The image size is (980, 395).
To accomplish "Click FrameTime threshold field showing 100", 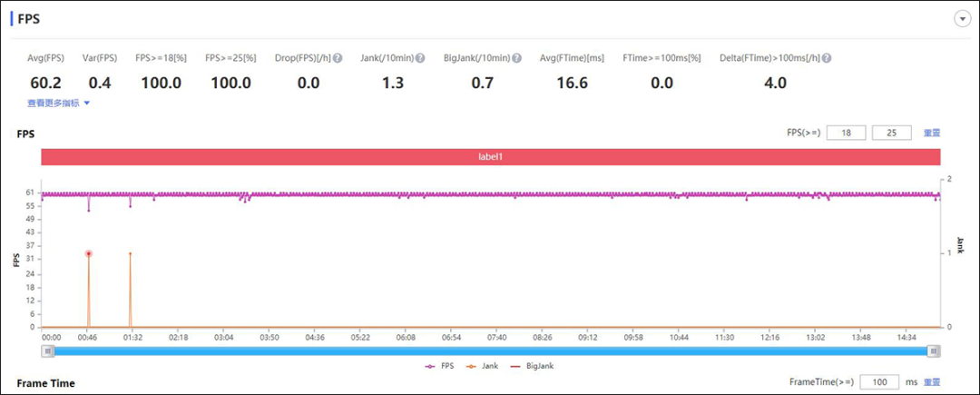I will 878,382.
